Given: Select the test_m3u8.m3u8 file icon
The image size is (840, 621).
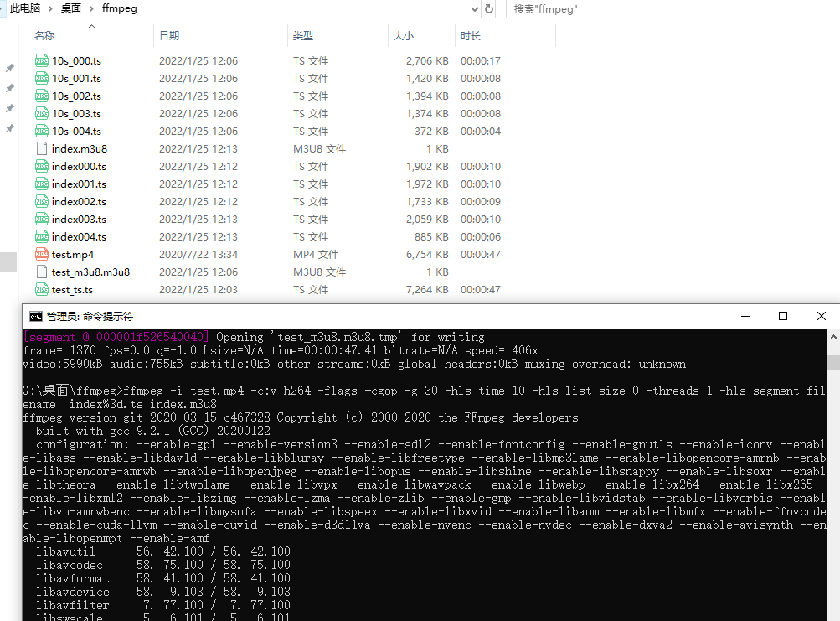Looking at the screenshot, I should pos(42,272).
